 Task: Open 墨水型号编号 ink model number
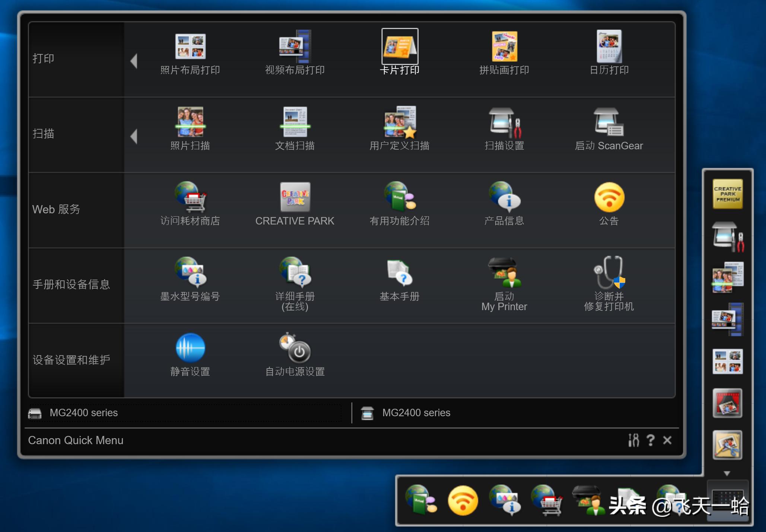[x=190, y=273]
